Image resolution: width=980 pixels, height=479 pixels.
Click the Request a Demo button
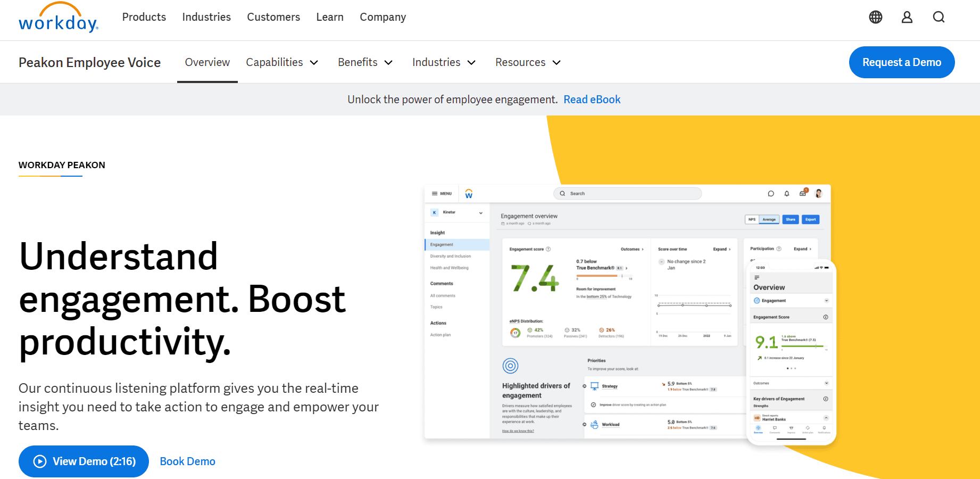click(902, 62)
